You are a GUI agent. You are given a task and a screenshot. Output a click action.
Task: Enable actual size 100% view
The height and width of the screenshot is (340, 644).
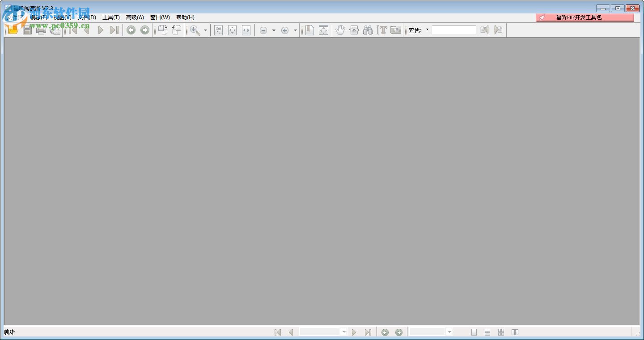click(218, 30)
